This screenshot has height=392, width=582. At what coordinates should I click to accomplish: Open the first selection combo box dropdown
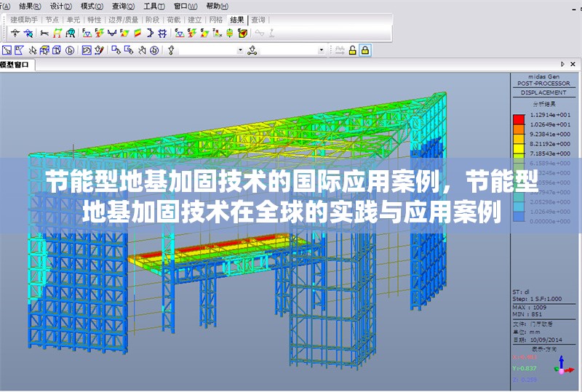(240, 50)
